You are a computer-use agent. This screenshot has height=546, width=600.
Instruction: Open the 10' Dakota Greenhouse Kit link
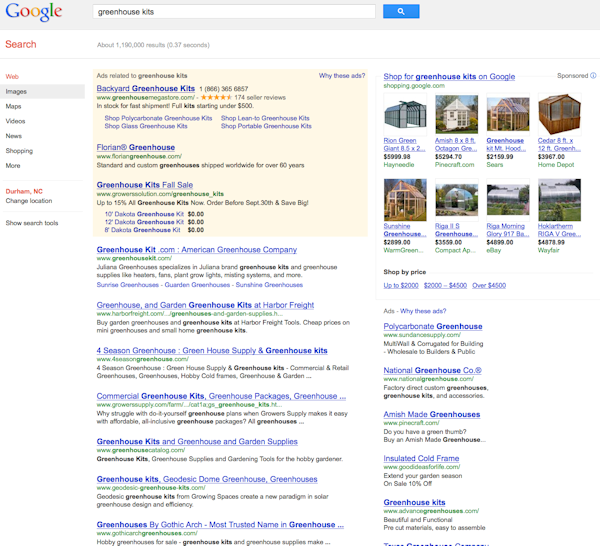144,214
